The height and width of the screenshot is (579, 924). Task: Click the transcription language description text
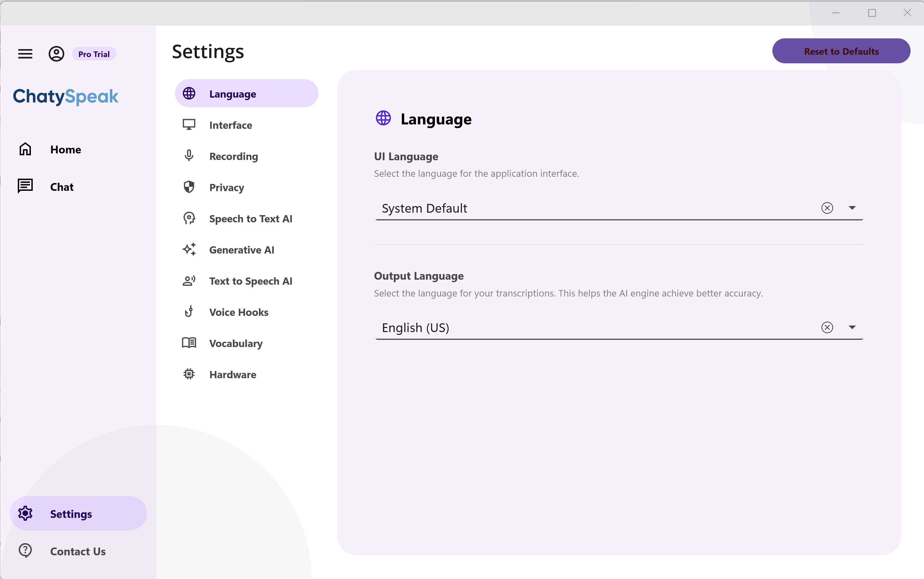pos(568,293)
